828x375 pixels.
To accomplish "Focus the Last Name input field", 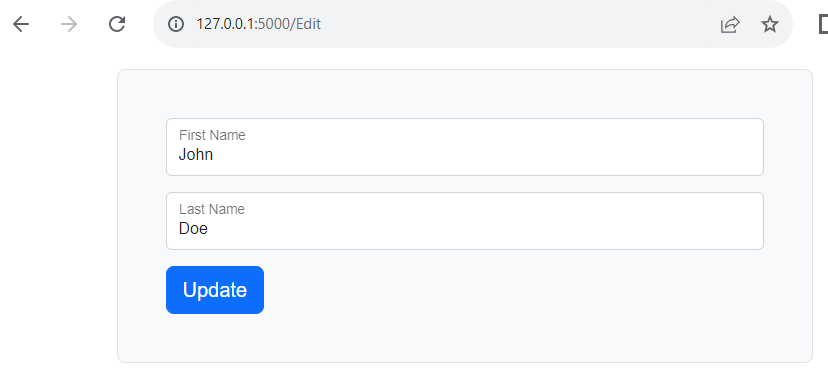I will pos(465,221).
